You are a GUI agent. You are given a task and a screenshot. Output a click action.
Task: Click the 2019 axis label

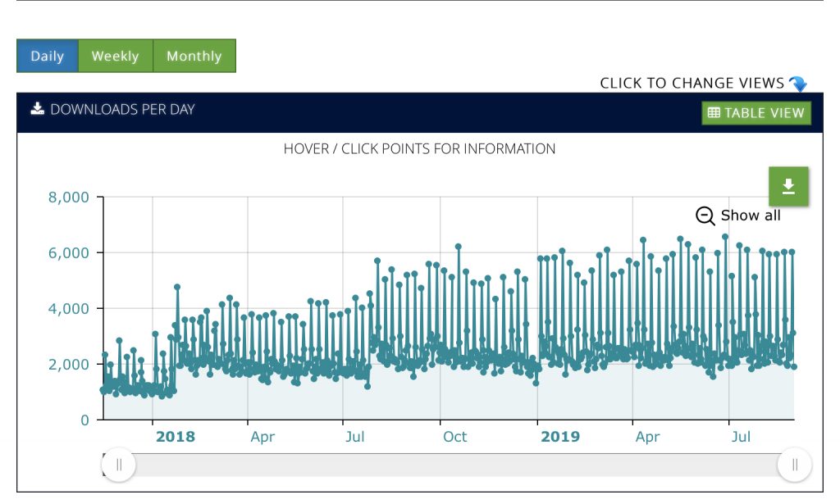[559, 437]
